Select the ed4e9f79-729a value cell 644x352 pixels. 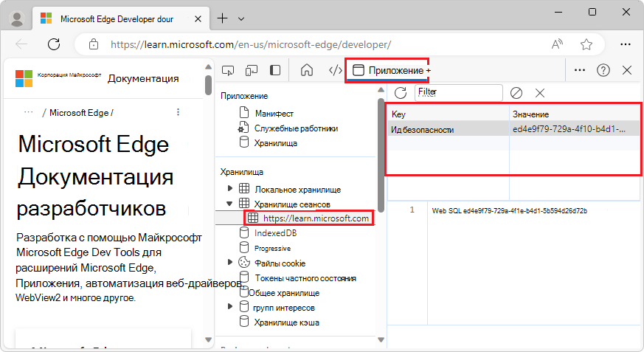(x=575, y=129)
